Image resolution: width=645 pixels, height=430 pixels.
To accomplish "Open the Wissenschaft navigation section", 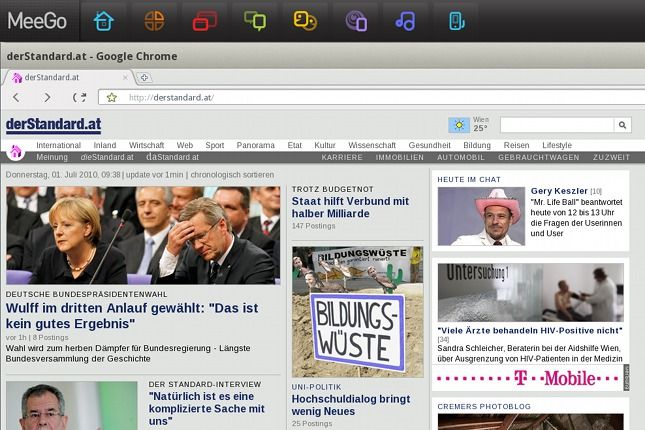I will point(372,145).
